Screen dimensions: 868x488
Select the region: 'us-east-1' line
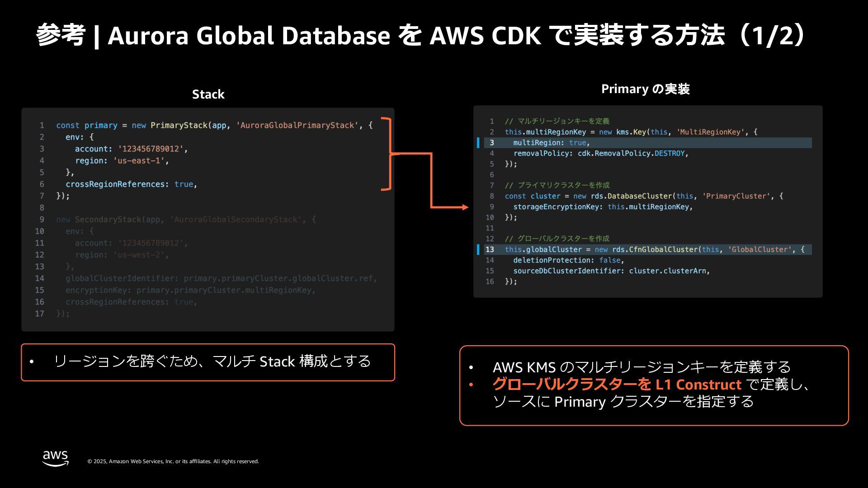point(122,160)
